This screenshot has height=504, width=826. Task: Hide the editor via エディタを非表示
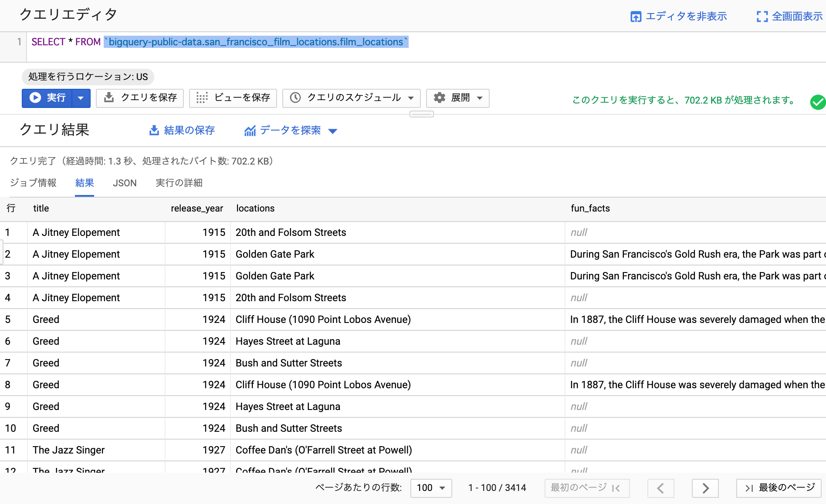(x=636, y=16)
